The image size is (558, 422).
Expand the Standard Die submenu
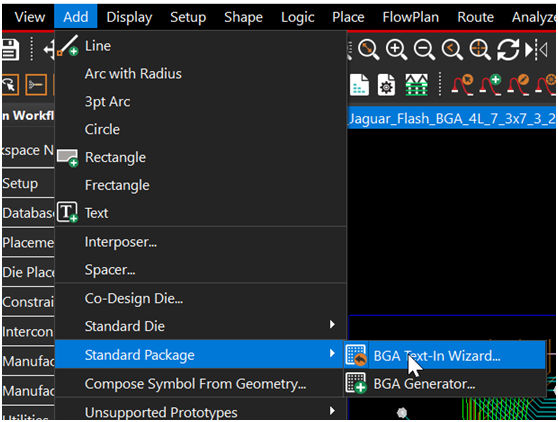coord(201,326)
